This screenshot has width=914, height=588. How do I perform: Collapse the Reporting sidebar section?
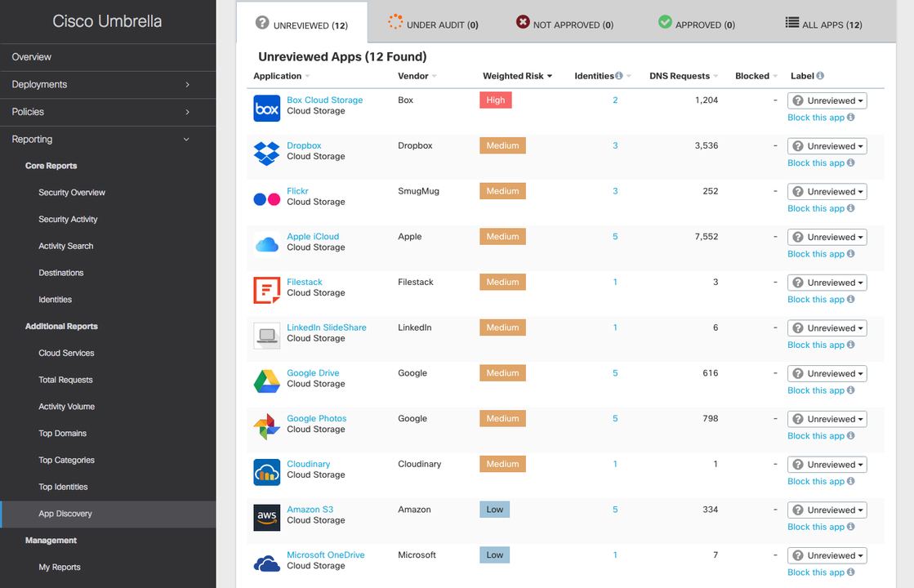click(108, 140)
